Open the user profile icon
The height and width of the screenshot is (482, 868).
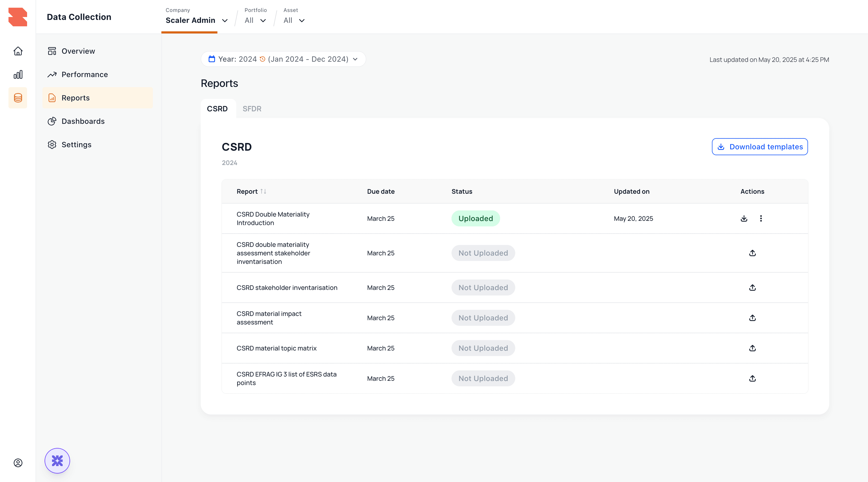pyautogui.click(x=18, y=463)
